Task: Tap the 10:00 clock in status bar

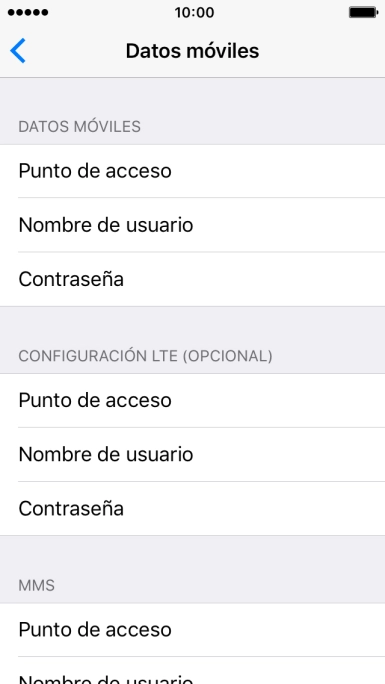Action: click(194, 13)
